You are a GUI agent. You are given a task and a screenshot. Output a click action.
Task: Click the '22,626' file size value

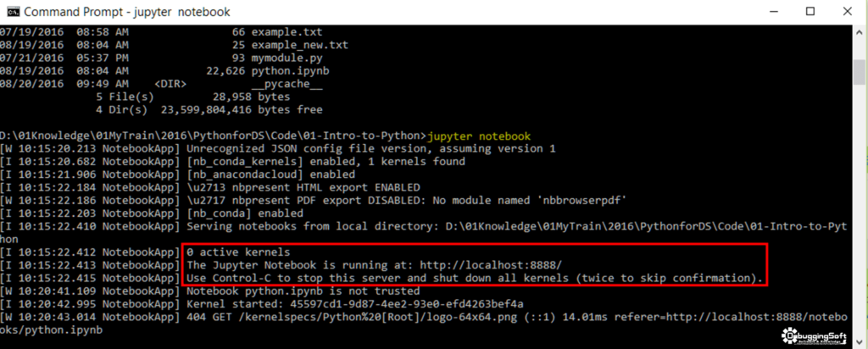tap(225, 71)
